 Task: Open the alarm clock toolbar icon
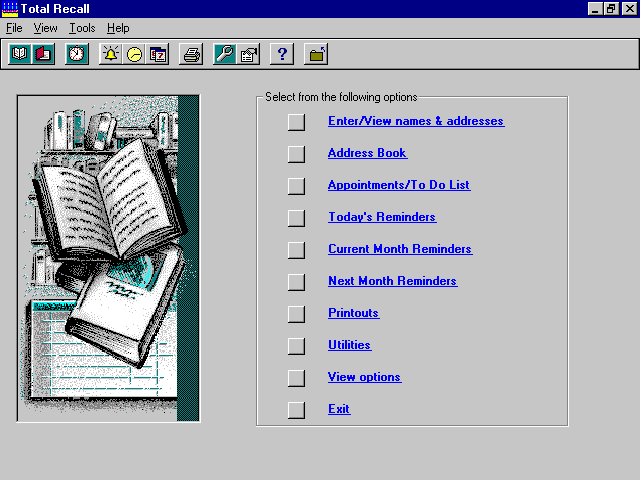(77, 54)
